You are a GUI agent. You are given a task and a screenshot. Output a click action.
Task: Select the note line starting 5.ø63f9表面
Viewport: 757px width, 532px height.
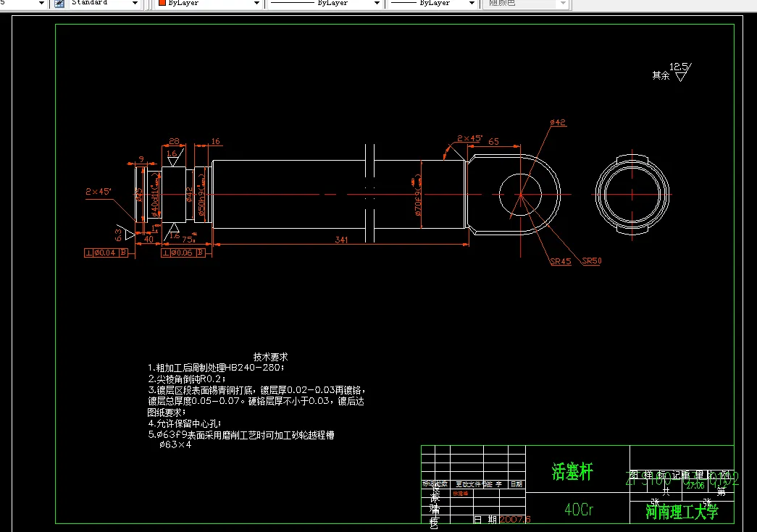click(241, 435)
